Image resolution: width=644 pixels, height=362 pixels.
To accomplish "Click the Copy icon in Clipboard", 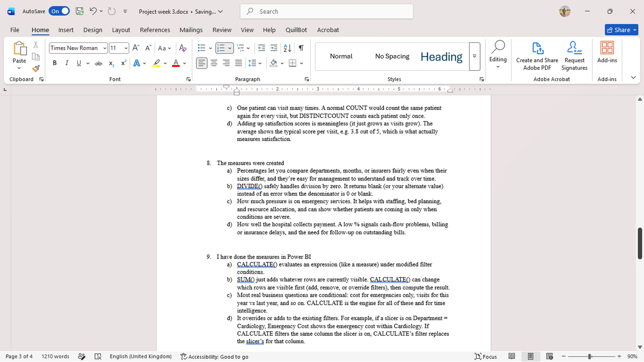I will (36, 57).
